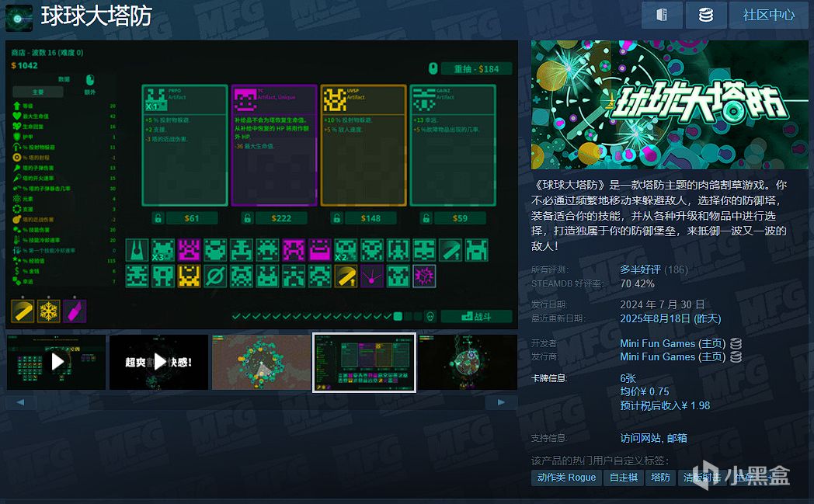Open the 预计税后收入¥ 1.98 link
Screen dimensions: 814x504
(665, 405)
